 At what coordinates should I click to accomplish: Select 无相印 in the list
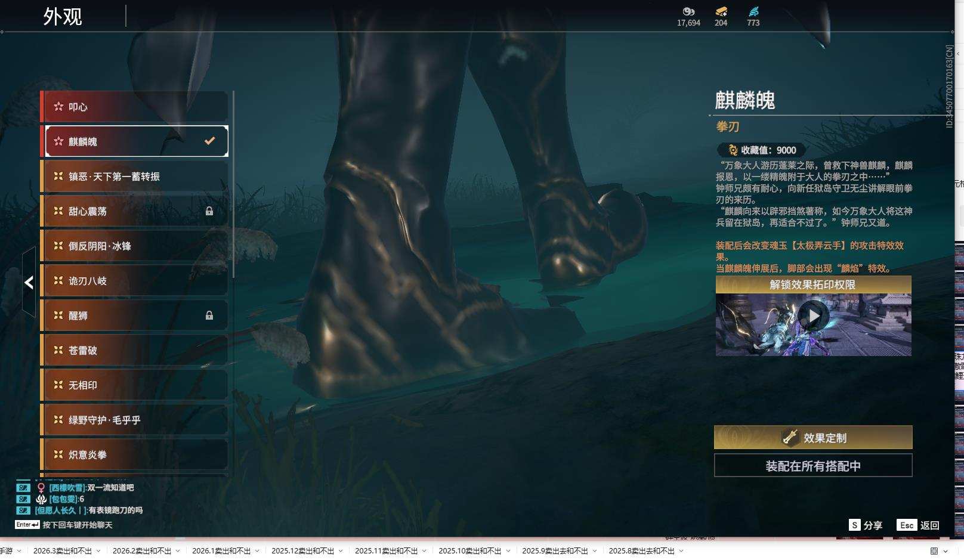134,385
